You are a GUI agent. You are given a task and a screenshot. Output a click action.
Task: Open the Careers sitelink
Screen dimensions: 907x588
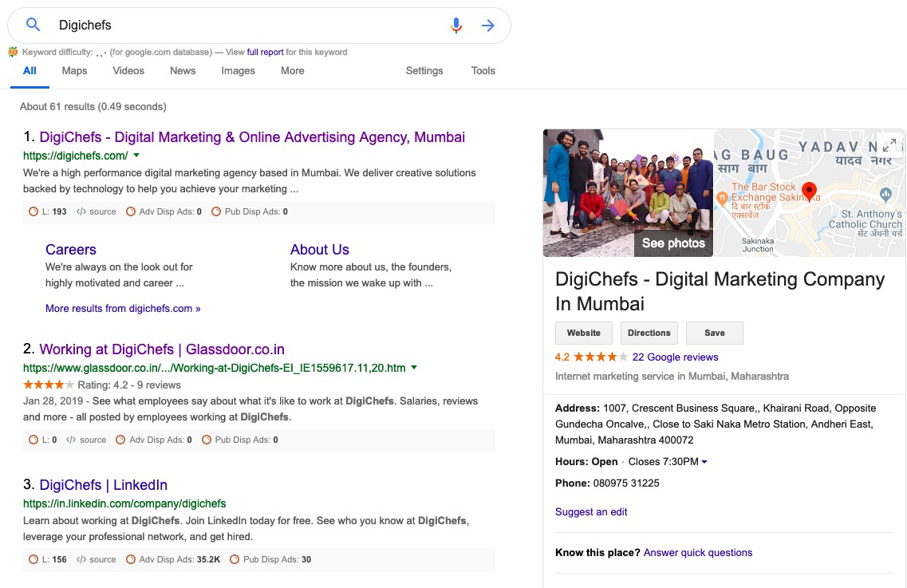(71, 250)
